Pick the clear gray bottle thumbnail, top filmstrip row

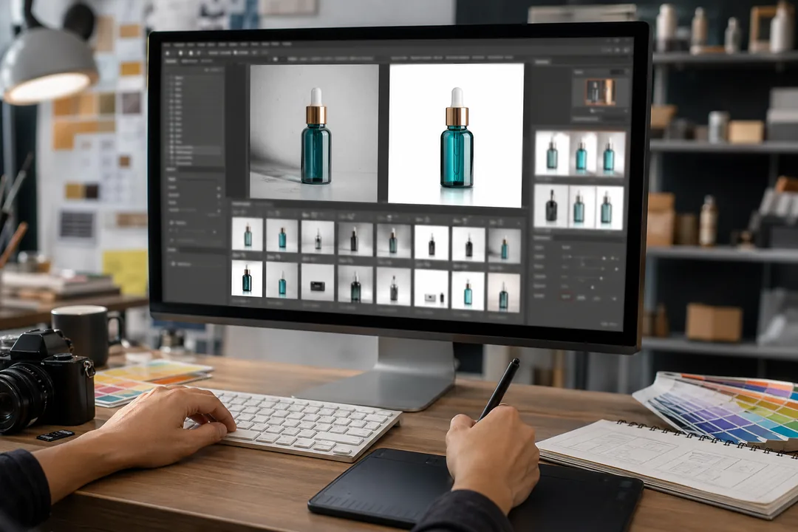pos(318,236)
